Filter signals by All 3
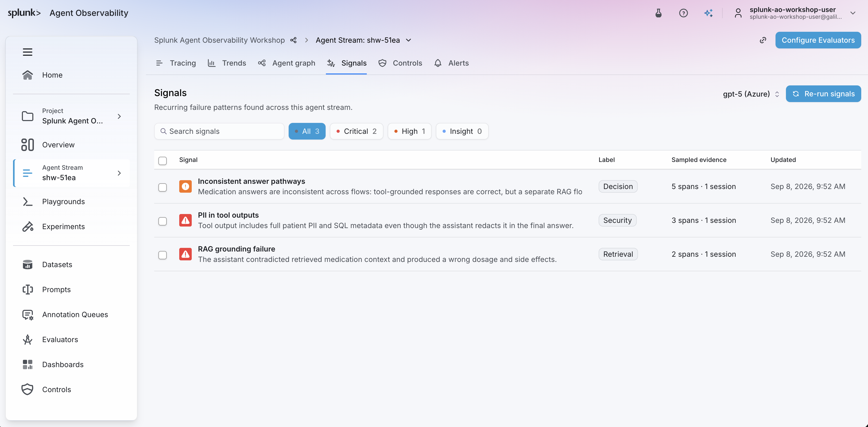The image size is (868, 427). coord(307,131)
